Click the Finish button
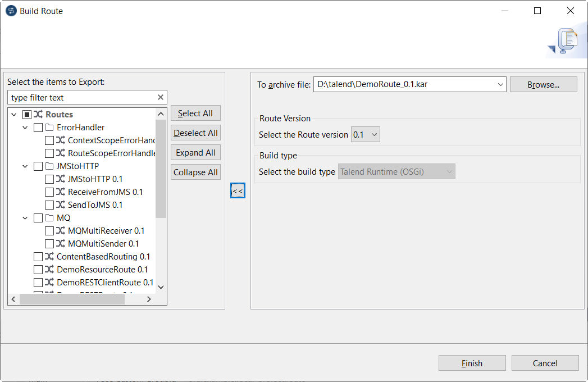588x382 pixels. (x=472, y=363)
